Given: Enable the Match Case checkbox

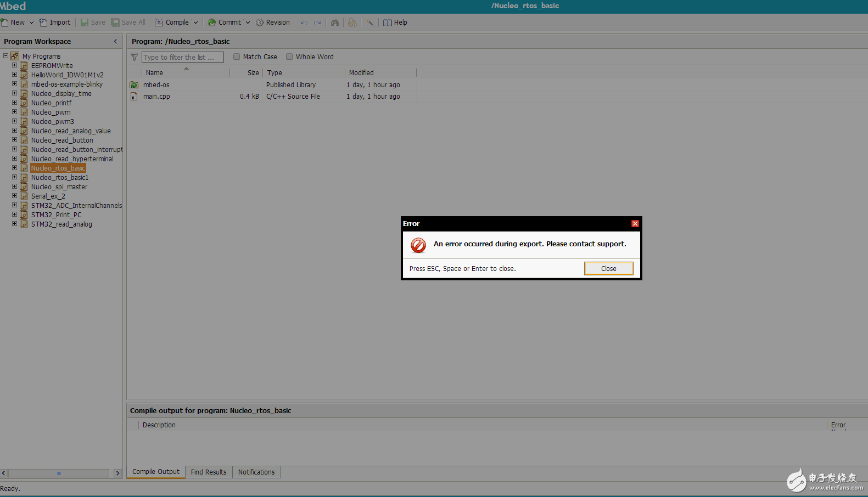Looking at the screenshot, I should (237, 57).
